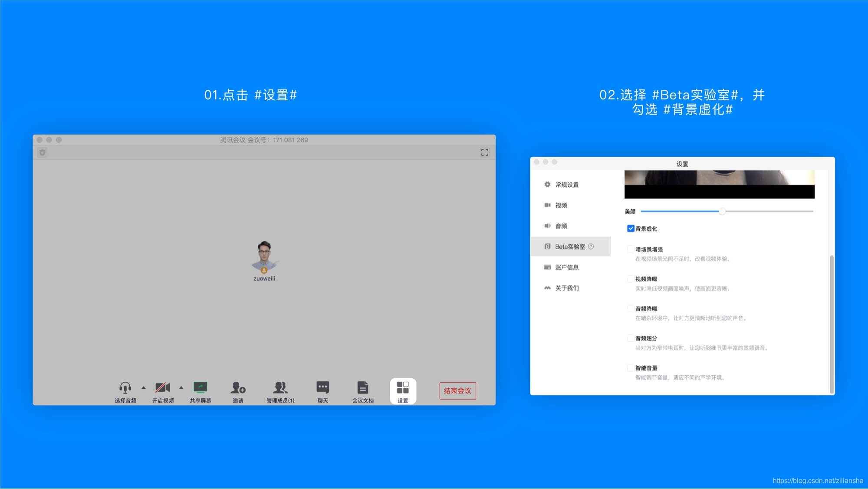The height and width of the screenshot is (489, 868).
Task: Click the red 结束会议 button
Action: pos(457,391)
